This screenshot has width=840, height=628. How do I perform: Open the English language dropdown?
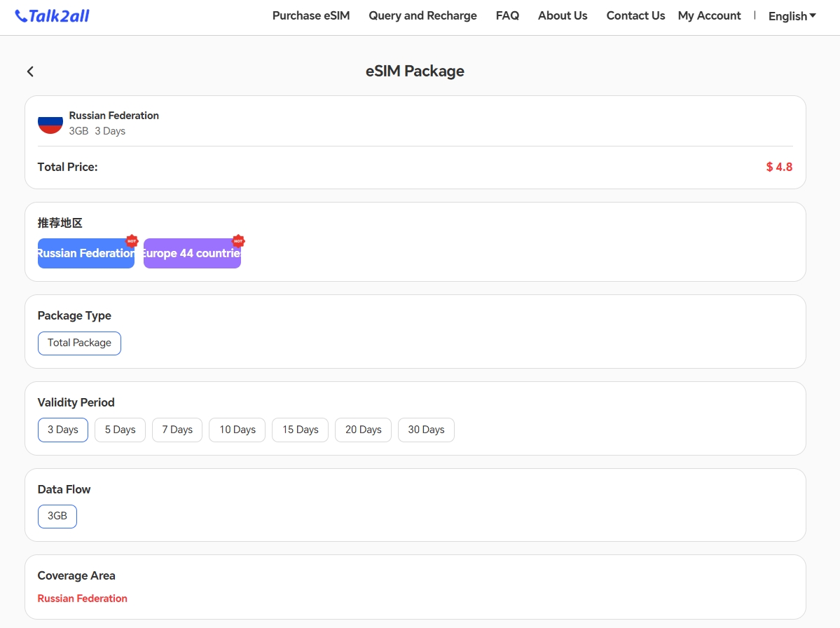pos(792,16)
